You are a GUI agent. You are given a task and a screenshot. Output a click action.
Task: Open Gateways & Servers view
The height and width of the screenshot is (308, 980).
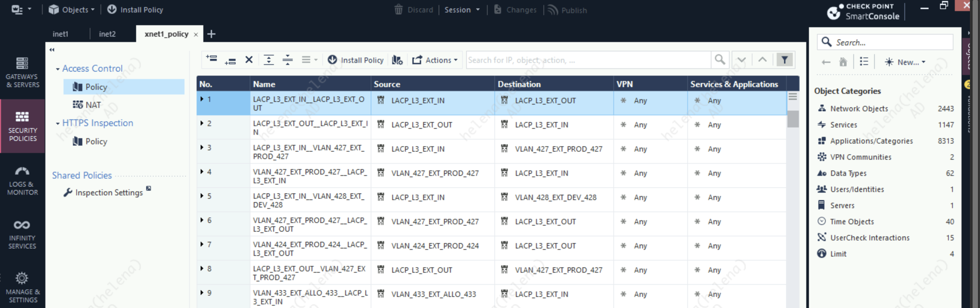click(x=23, y=72)
